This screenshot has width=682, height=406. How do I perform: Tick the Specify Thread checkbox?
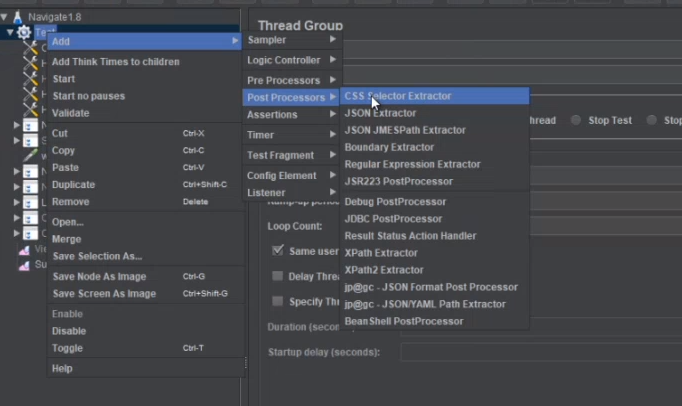coord(279,301)
